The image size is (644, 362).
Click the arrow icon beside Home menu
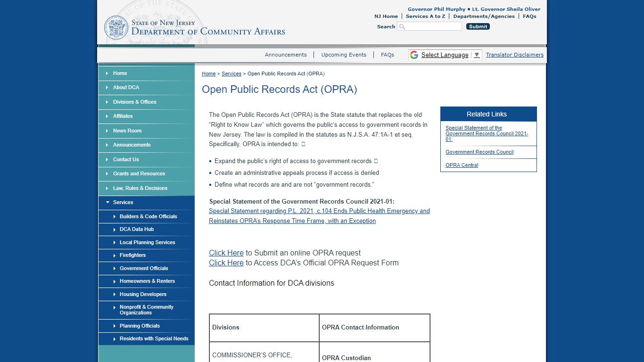(107, 73)
